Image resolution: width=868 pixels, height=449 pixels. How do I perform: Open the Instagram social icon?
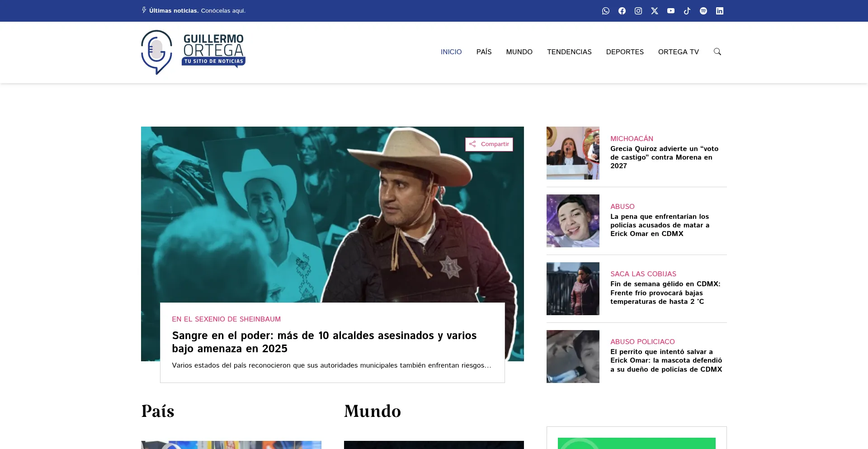click(x=638, y=11)
